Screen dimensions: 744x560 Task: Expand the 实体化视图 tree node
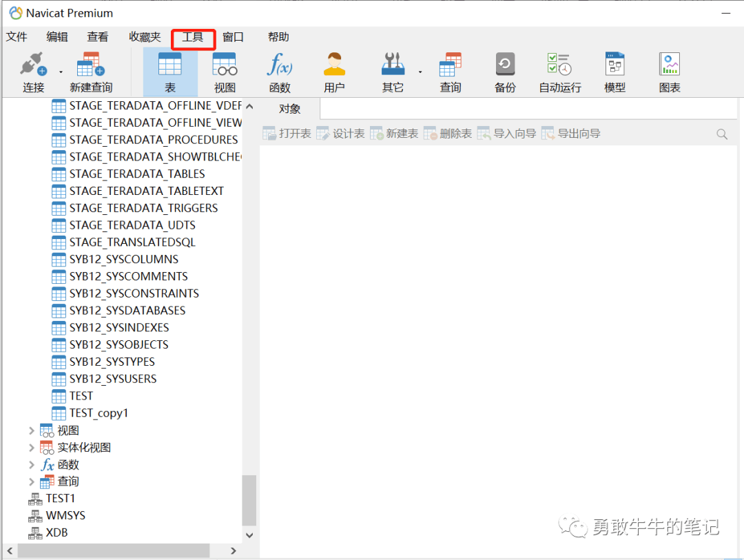tap(31, 448)
